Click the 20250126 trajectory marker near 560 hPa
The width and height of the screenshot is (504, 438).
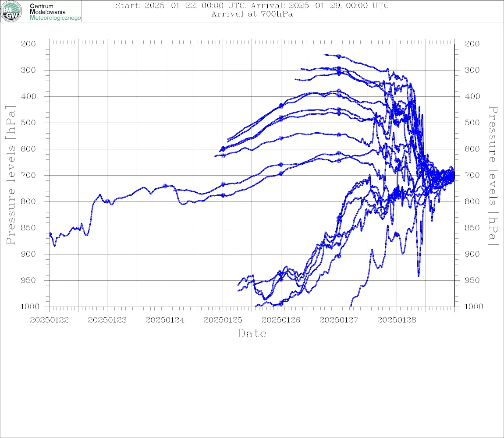click(x=281, y=138)
